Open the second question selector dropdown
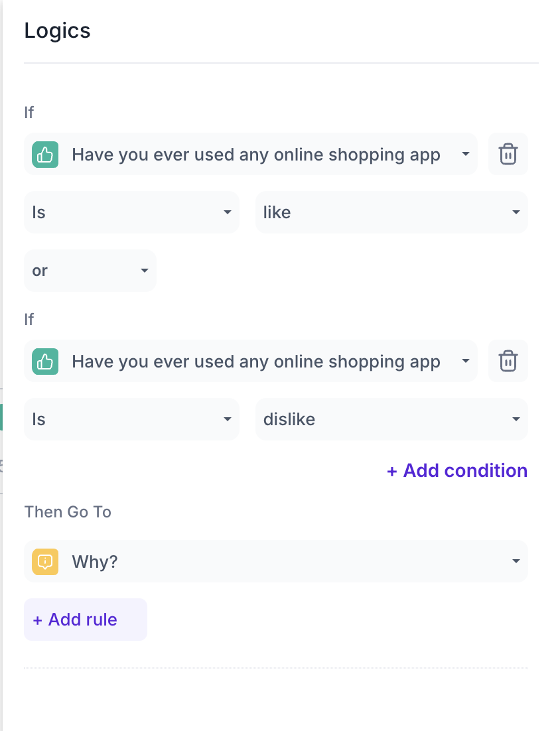This screenshot has width=560, height=731. [x=250, y=362]
